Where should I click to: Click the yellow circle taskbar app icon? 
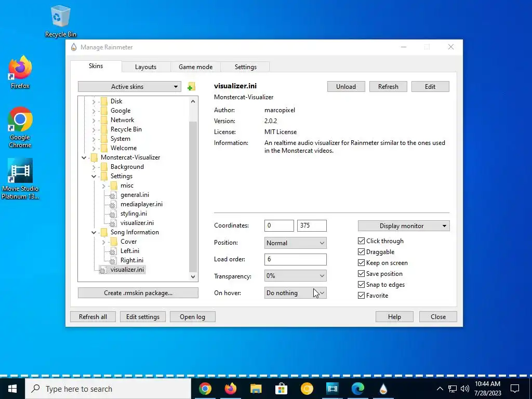[307, 389]
